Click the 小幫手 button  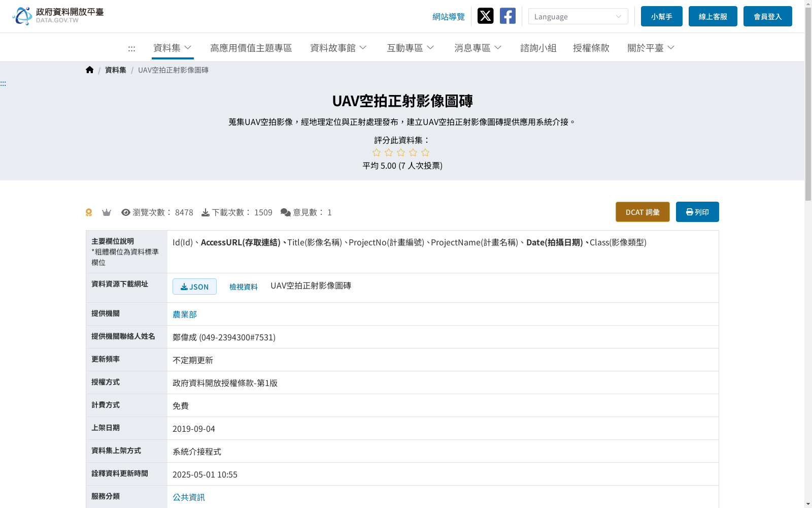point(662,16)
